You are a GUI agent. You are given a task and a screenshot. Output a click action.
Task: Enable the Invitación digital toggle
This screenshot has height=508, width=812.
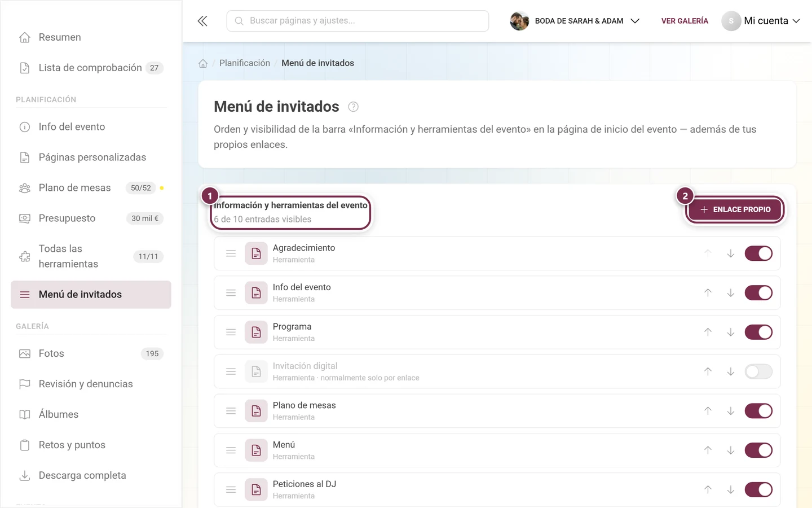758,371
